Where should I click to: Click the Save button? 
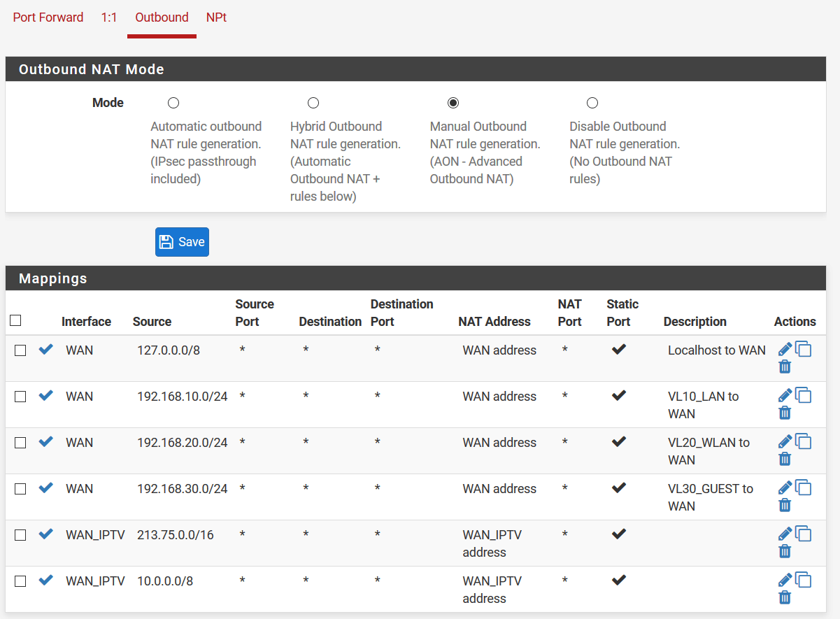coord(182,242)
